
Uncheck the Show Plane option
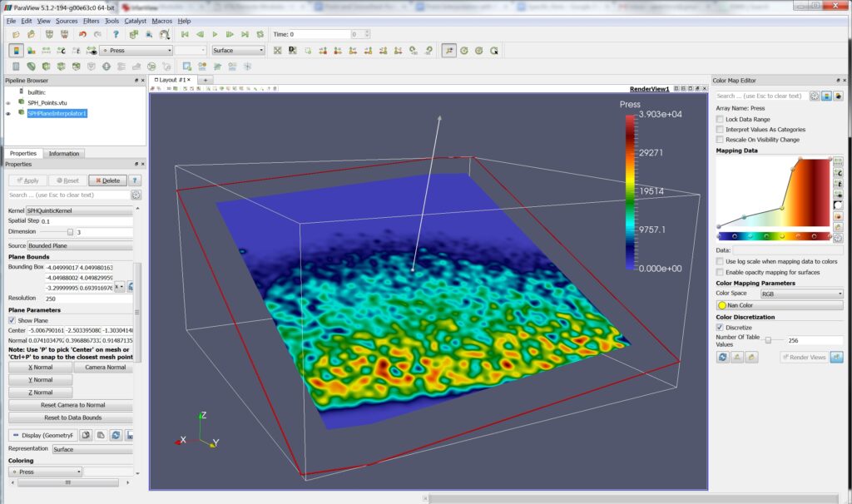[12, 320]
